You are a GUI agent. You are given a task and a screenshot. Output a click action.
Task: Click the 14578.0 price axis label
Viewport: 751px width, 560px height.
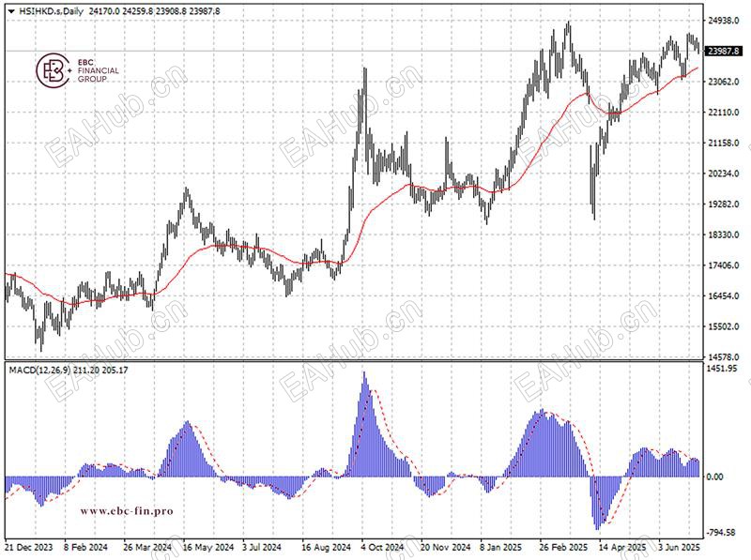point(724,357)
